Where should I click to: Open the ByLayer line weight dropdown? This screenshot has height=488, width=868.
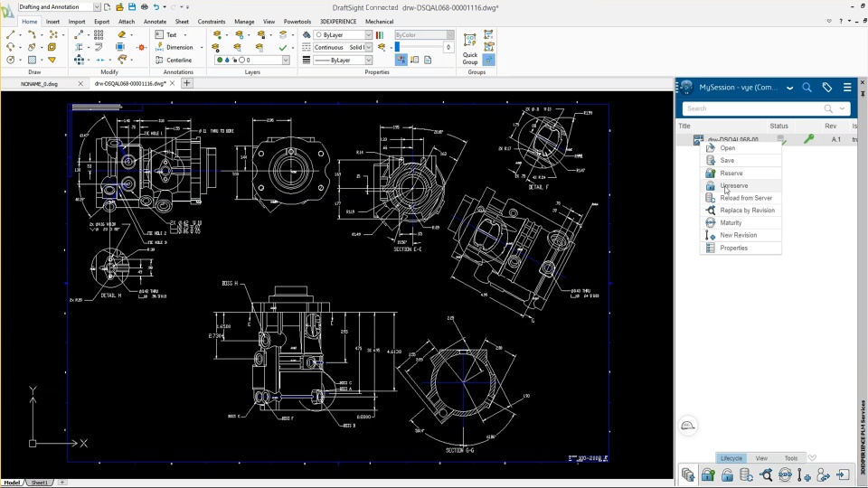click(368, 60)
